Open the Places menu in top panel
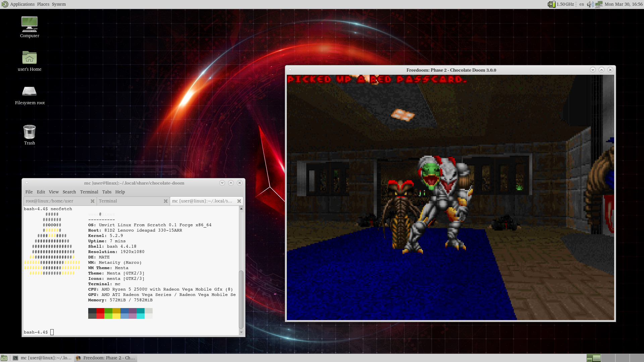 43,4
